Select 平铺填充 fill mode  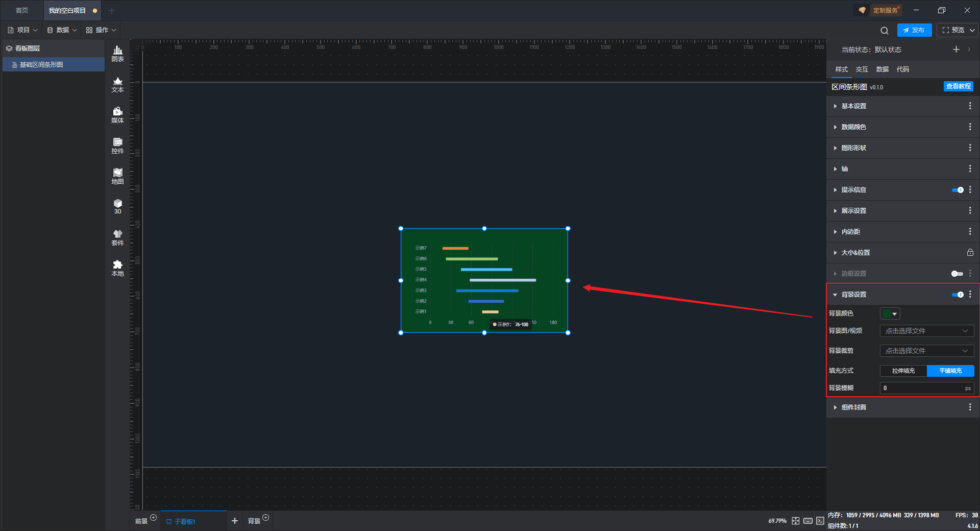pos(950,371)
